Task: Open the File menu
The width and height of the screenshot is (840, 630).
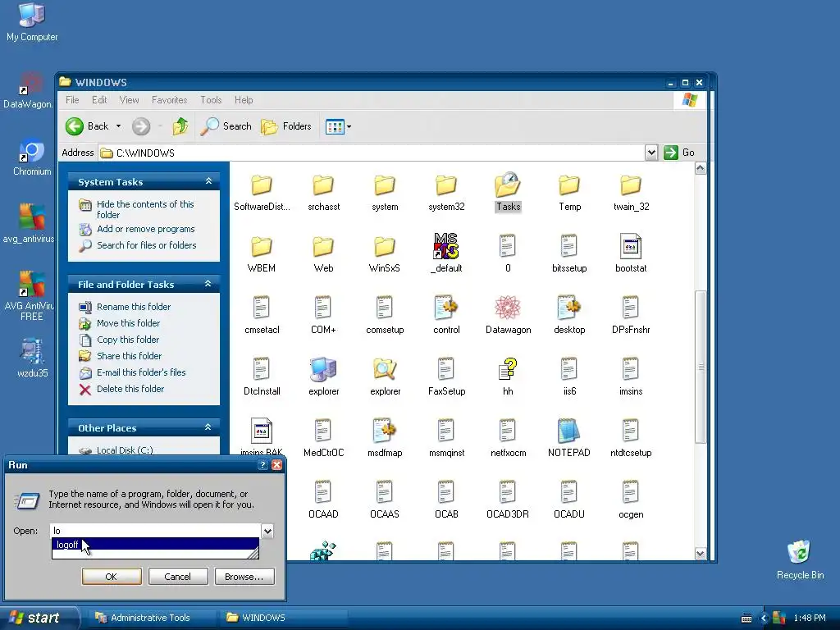Action: (x=72, y=100)
